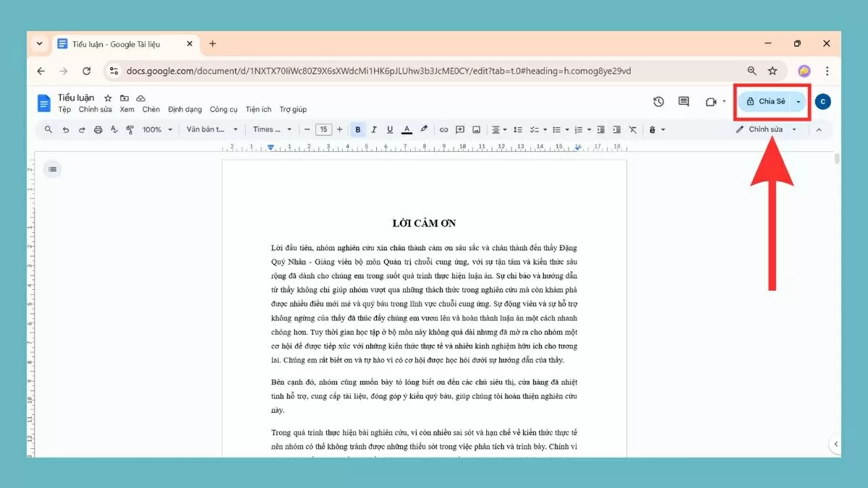
Task: Toggle underline formatting
Action: pos(390,129)
